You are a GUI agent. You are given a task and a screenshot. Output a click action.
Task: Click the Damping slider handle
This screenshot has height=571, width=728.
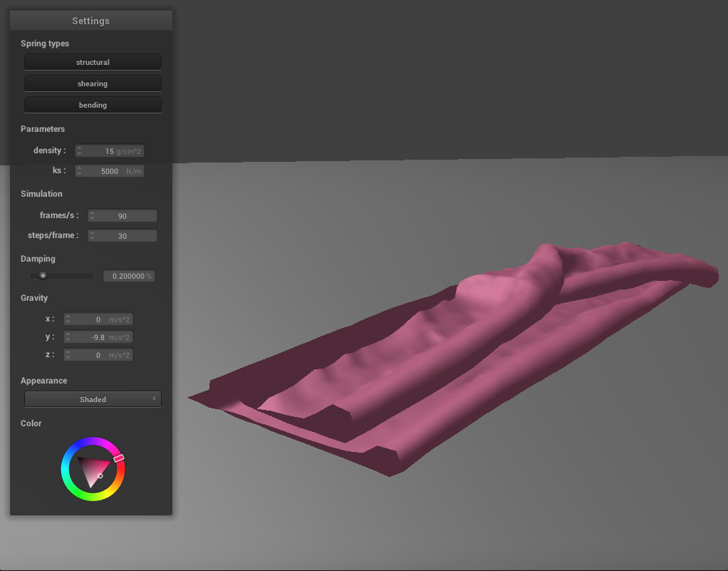43,276
